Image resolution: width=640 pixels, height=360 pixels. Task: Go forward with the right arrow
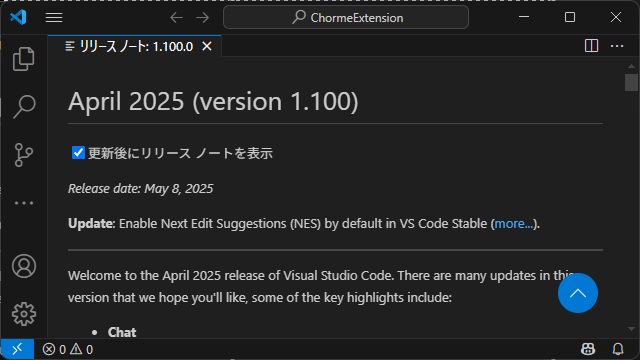(202, 18)
